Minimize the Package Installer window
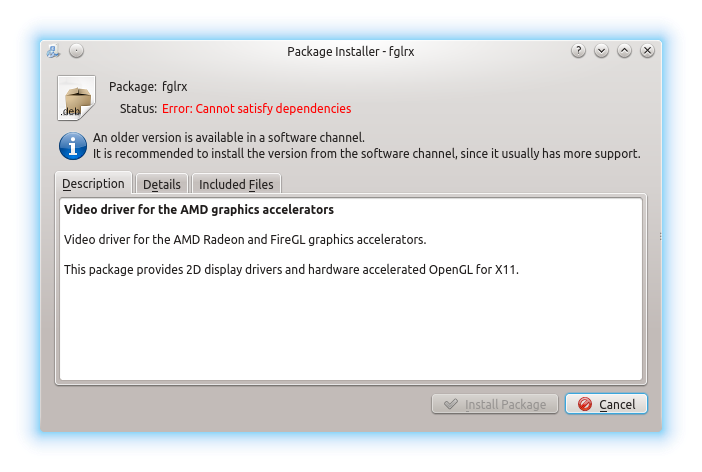This screenshot has width=702, height=472. pos(601,51)
